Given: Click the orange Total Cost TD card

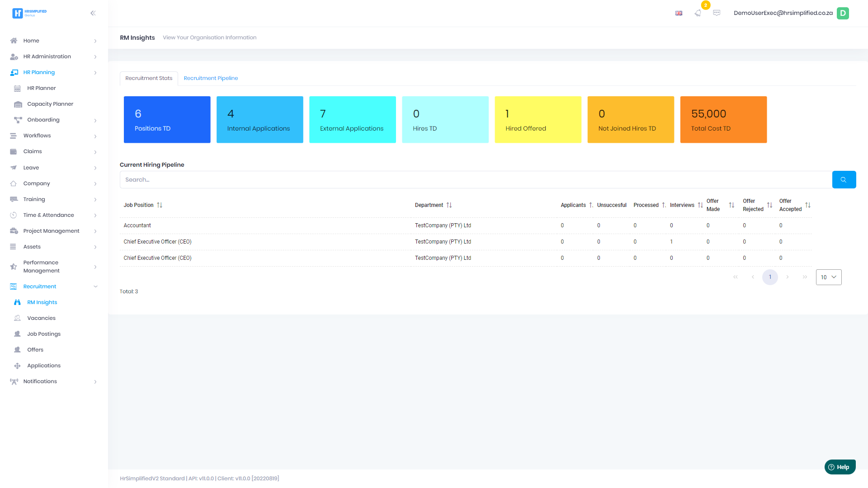Looking at the screenshot, I should pos(723,120).
